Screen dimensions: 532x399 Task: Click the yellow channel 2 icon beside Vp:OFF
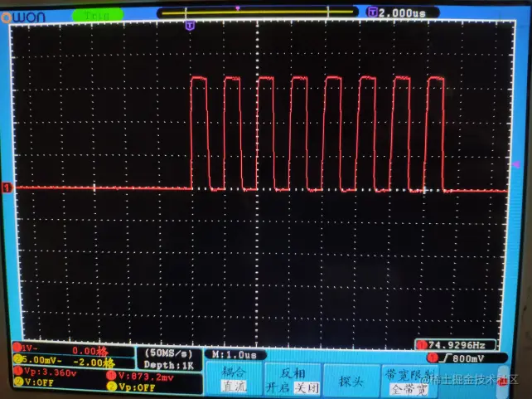(111, 386)
